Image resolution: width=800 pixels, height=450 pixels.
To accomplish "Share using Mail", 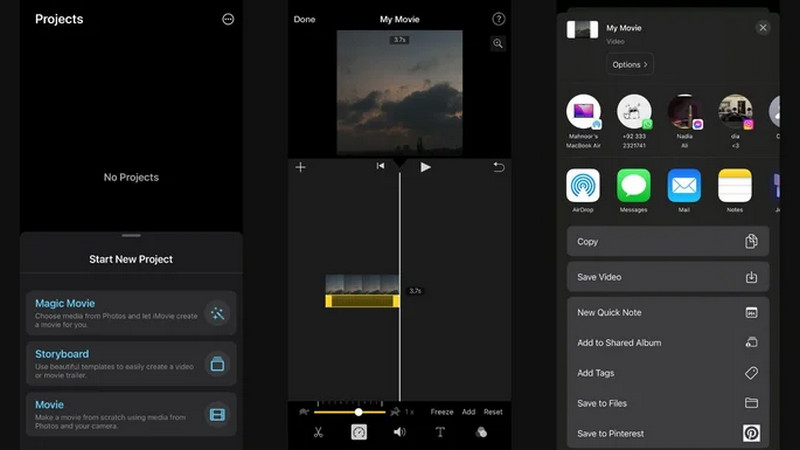I will tap(684, 190).
